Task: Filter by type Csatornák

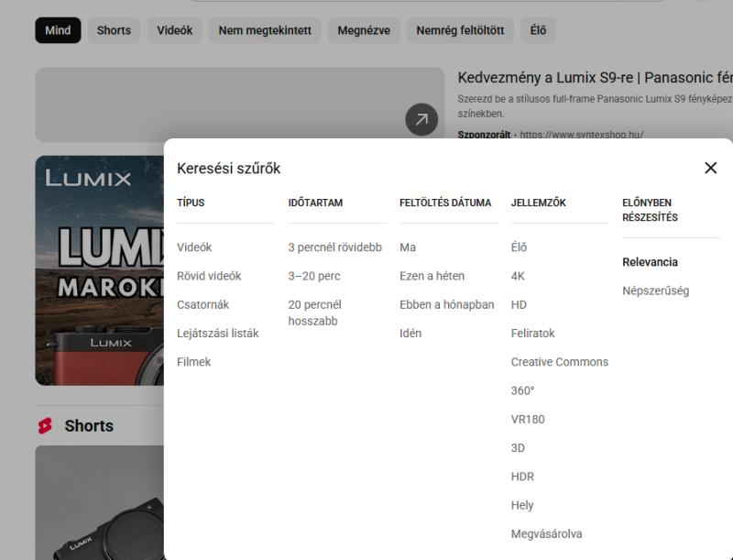Action: [202, 305]
